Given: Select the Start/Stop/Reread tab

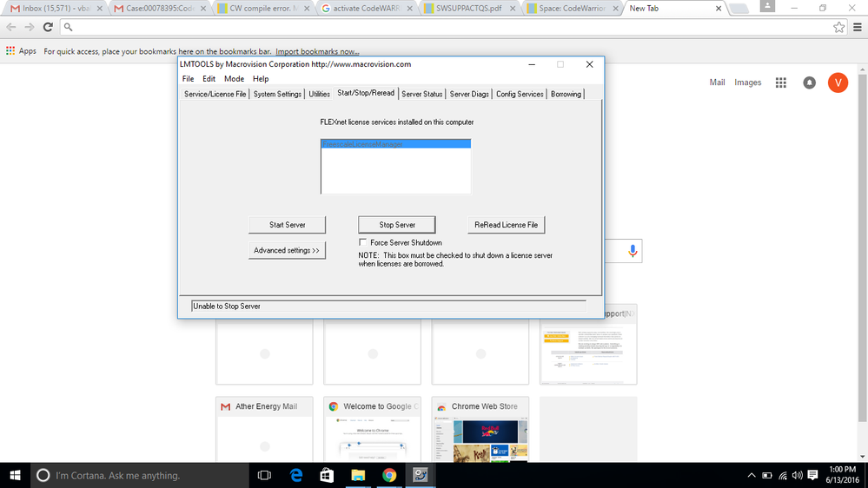Looking at the screenshot, I should [366, 93].
